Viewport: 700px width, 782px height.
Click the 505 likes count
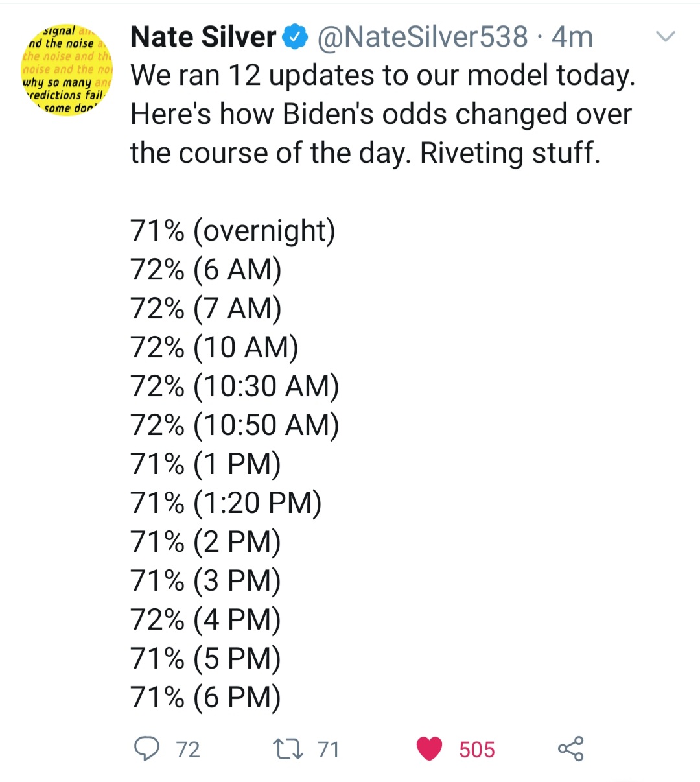[x=477, y=750]
